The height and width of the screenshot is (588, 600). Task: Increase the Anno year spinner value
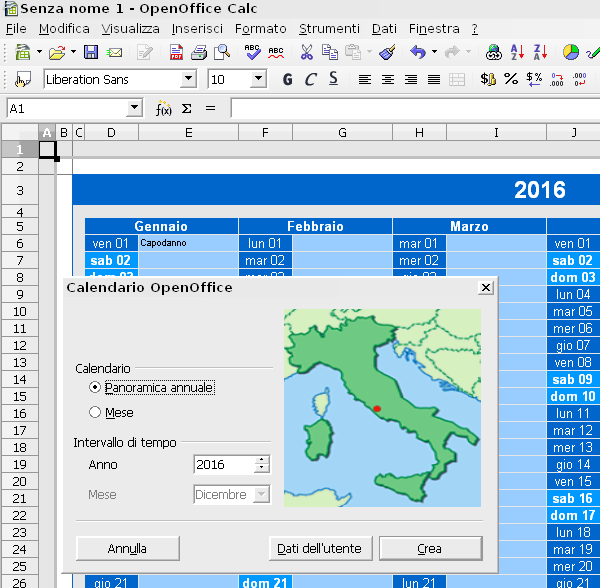263,461
